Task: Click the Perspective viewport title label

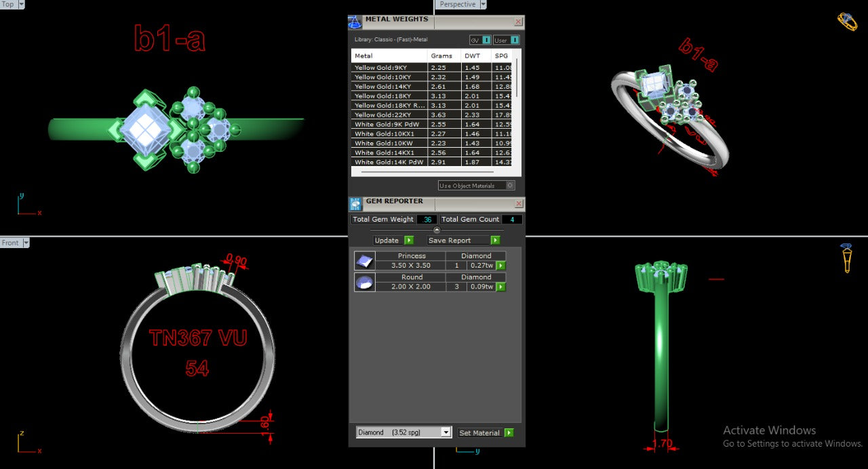Action: click(456, 4)
